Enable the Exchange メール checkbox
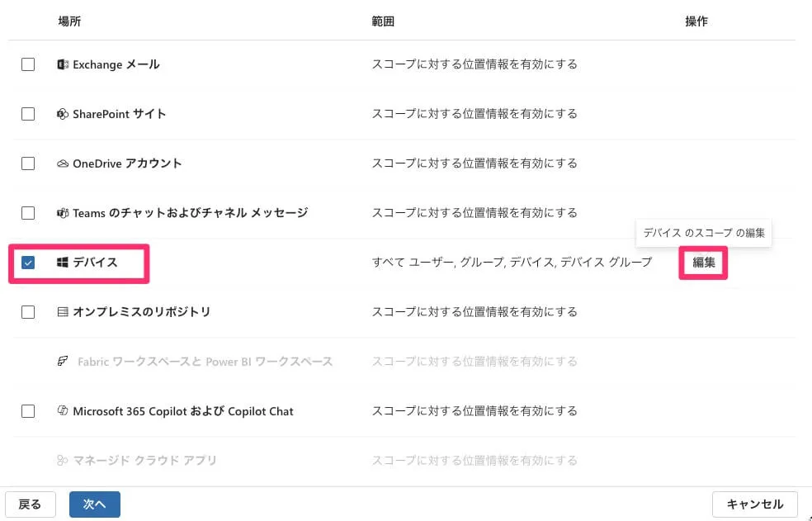 tap(28, 64)
